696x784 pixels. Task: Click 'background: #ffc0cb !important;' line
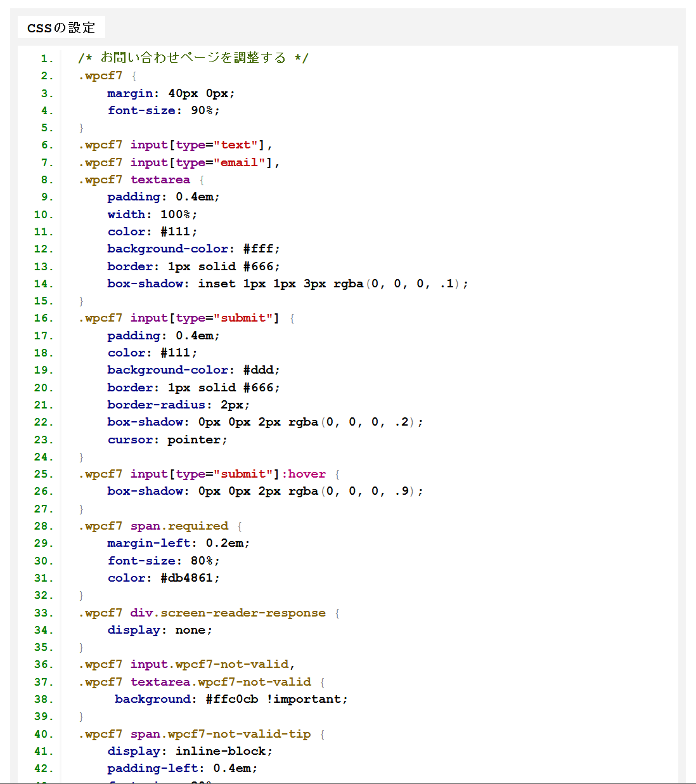[231, 700]
